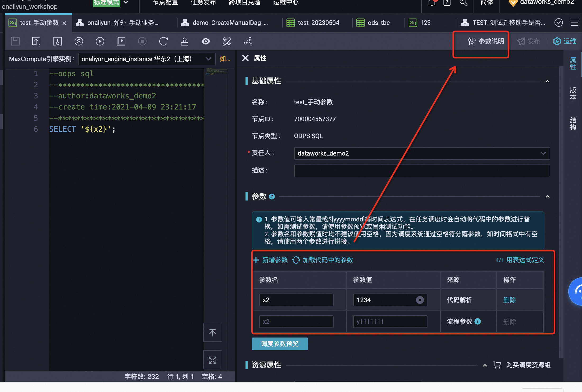Click the scroll-to-top arrow icon
The height and width of the screenshot is (392, 582).
click(x=212, y=332)
